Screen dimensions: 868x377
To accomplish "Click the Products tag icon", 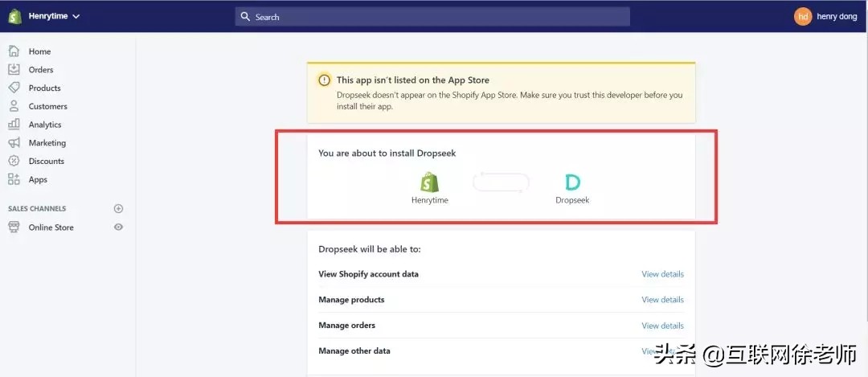I will click(x=14, y=88).
